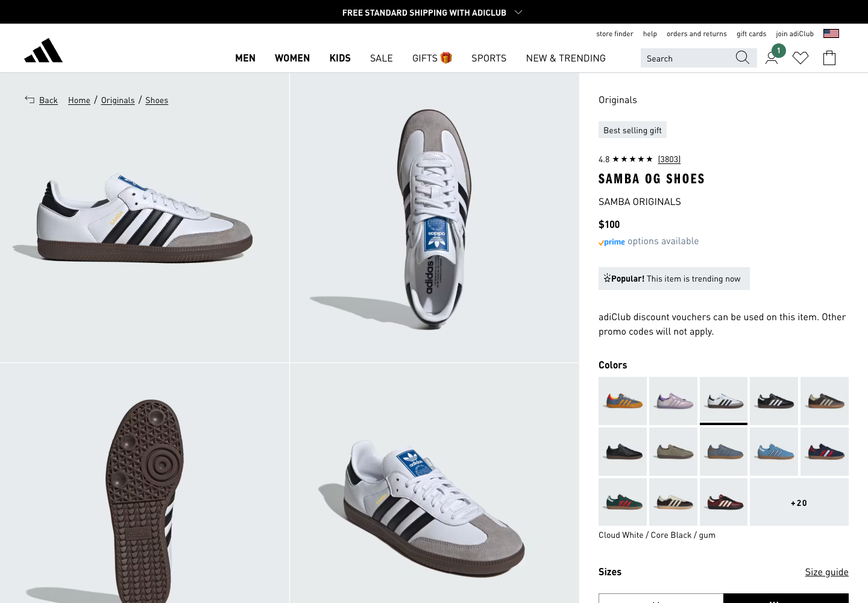Viewport: 868px width, 603px height.
Task: Open the account profile icon
Action: coord(772,58)
